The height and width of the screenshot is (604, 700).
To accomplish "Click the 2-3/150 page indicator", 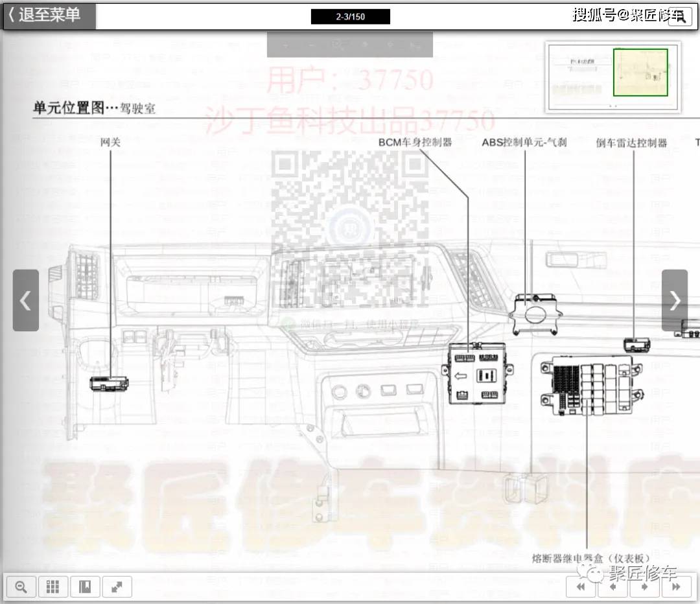I will pyautogui.click(x=350, y=17).
